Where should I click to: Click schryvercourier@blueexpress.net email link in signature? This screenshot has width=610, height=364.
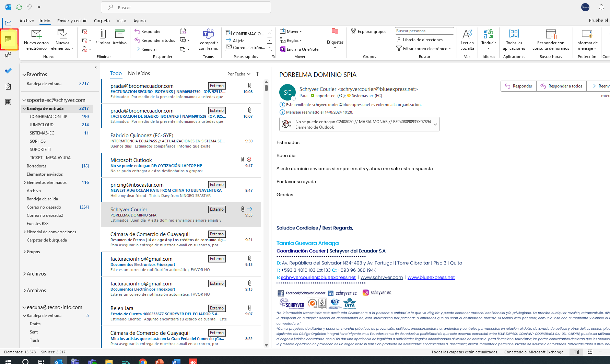[x=318, y=277]
